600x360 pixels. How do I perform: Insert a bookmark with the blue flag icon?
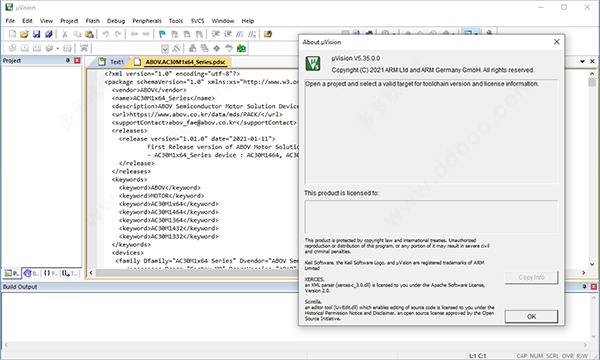click(x=162, y=34)
